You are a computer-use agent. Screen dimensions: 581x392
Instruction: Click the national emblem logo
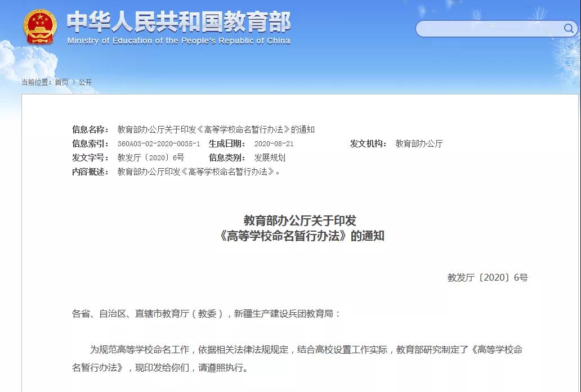click(40, 28)
